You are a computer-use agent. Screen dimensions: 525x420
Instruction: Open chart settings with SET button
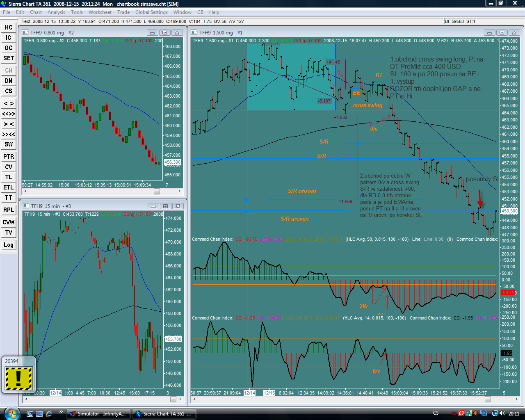(x=9, y=58)
